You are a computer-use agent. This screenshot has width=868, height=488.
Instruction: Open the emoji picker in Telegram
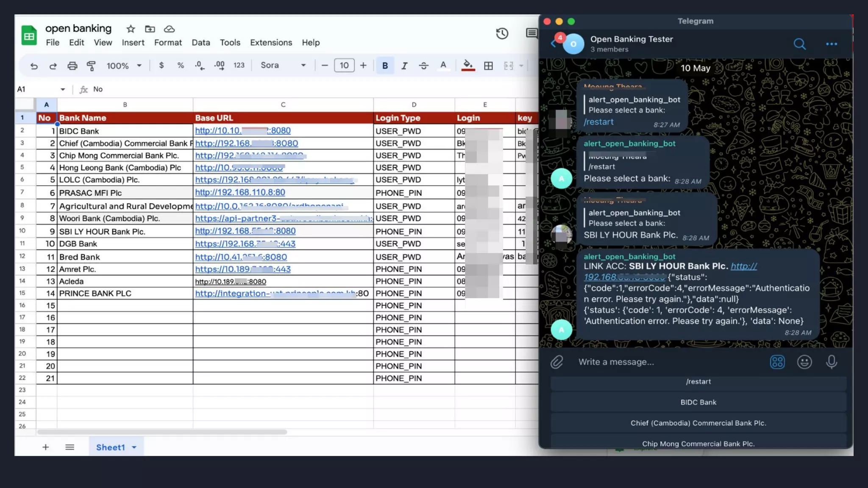[x=804, y=362]
